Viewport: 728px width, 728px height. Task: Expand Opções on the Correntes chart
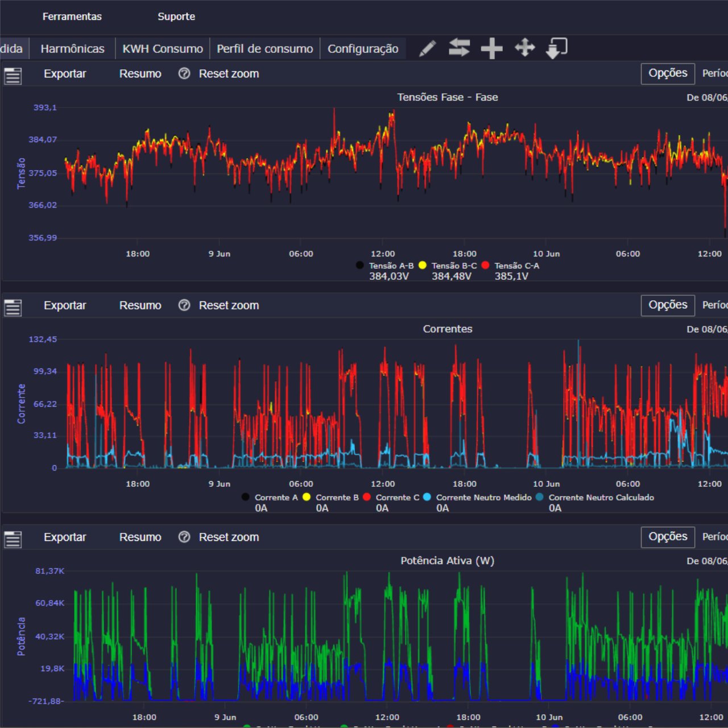point(668,305)
